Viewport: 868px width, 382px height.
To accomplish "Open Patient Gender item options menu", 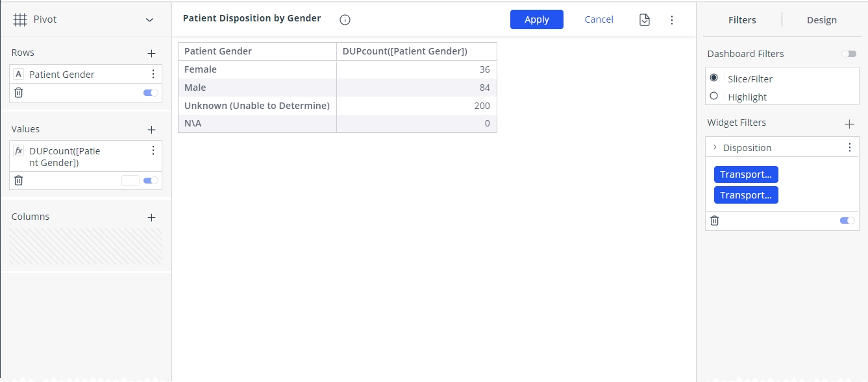I will 153,74.
